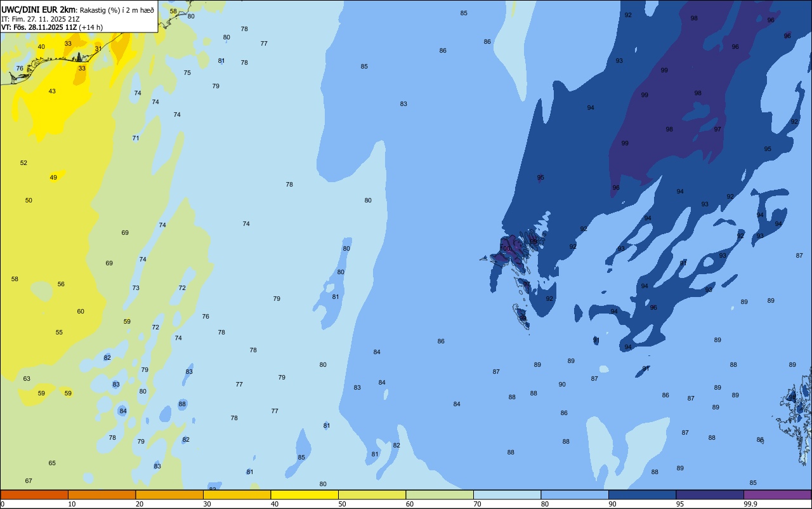This screenshot has width=812, height=509.
Task: Click the map value '49' in the yellow area
Action: click(x=53, y=178)
